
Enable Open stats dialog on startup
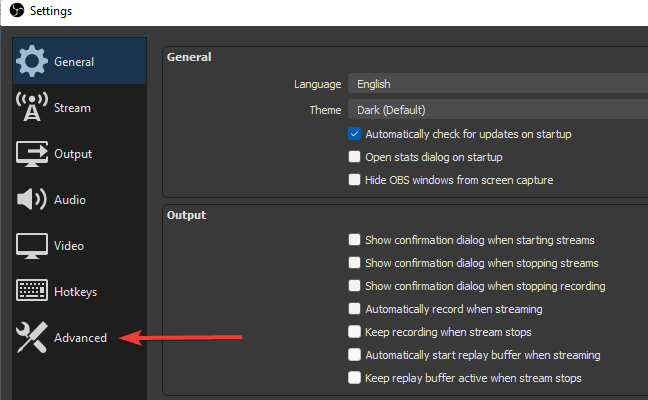[x=354, y=157]
